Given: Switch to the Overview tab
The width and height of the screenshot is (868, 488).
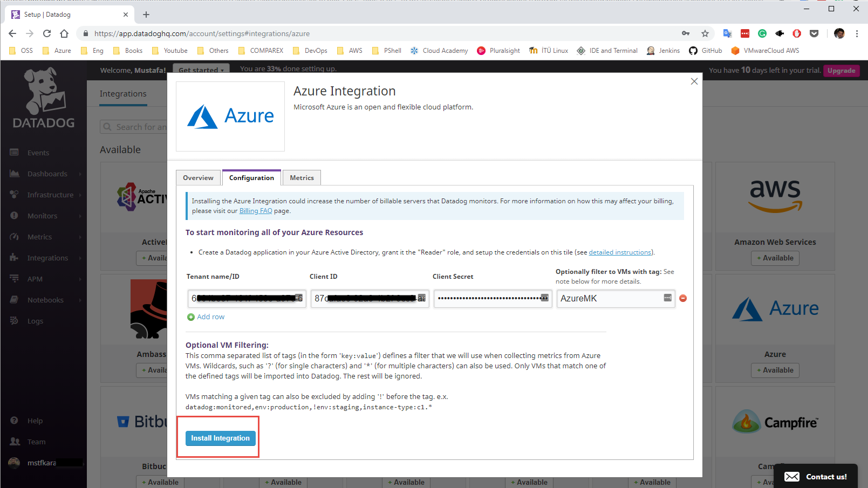Looking at the screenshot, I should click(198, 178).
